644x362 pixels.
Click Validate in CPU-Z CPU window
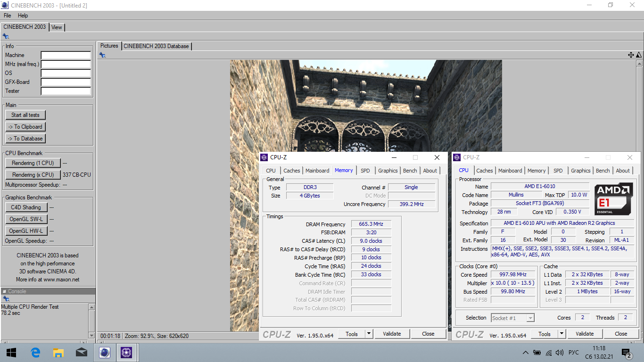pyautogui.click(x=585, y=334)
